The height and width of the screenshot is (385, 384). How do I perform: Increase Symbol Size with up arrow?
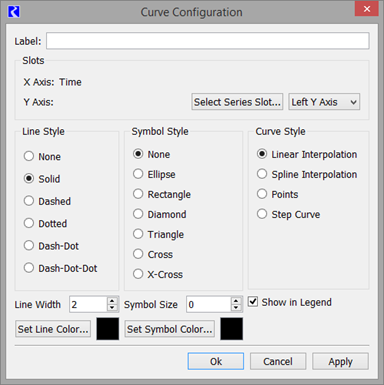click(236, 300)
